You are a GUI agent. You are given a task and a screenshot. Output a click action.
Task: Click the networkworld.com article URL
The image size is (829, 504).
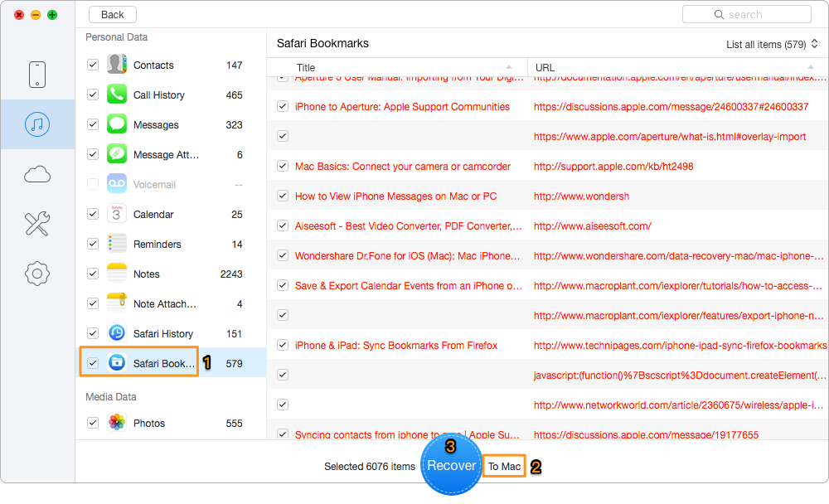(678, 405)
